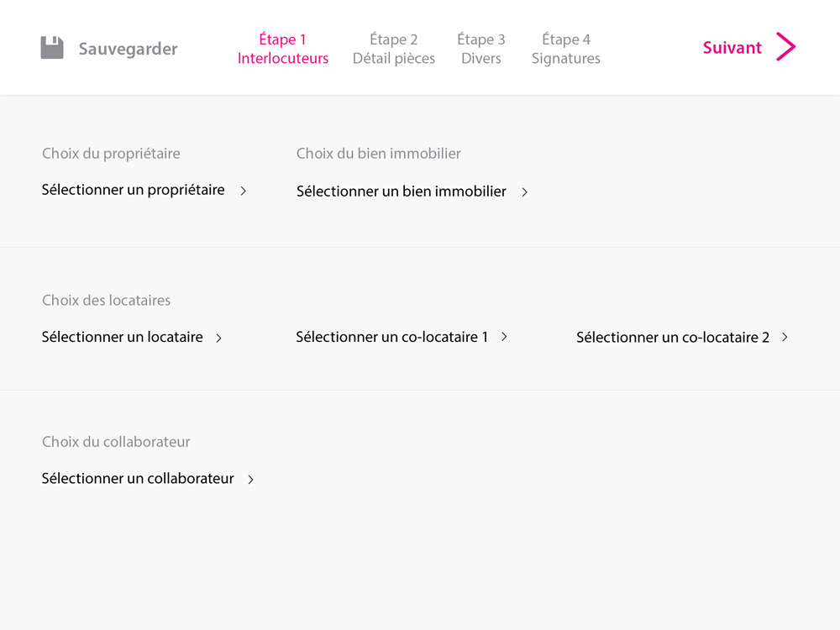Click the floppy disk save icon
The image size is (840, 630).
pos(52,48)
